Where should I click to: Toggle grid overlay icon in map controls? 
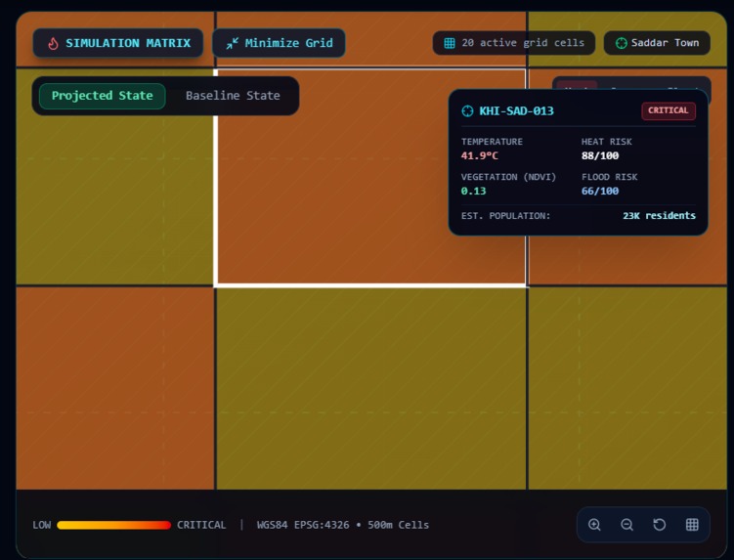pos(692,525)
